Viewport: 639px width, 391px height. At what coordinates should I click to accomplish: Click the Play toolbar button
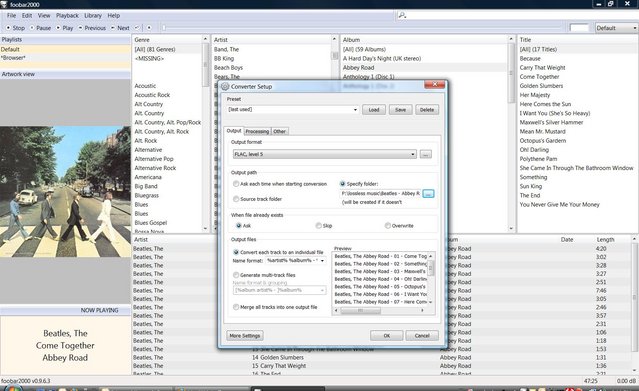click(64, 28)
